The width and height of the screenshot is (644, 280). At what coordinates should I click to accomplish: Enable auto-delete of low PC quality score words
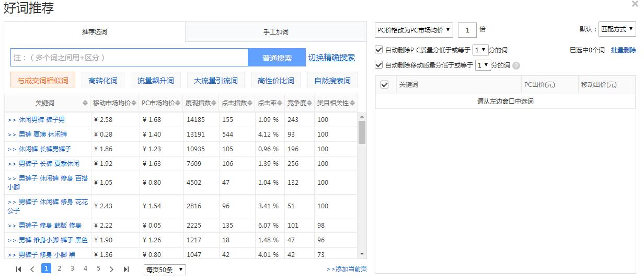(379, 50)
